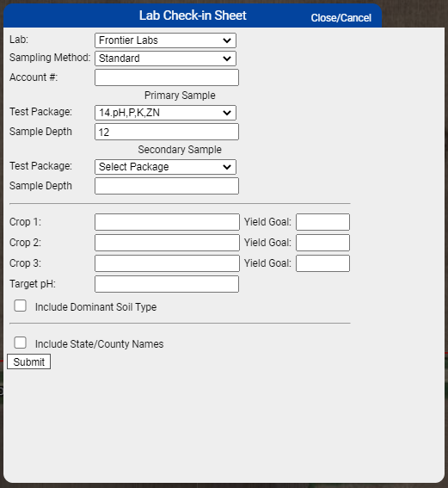Click the Crop 1 text field
Image resolution: width=448 pixels, height=488 pixels.
click(x=168, y=222)
